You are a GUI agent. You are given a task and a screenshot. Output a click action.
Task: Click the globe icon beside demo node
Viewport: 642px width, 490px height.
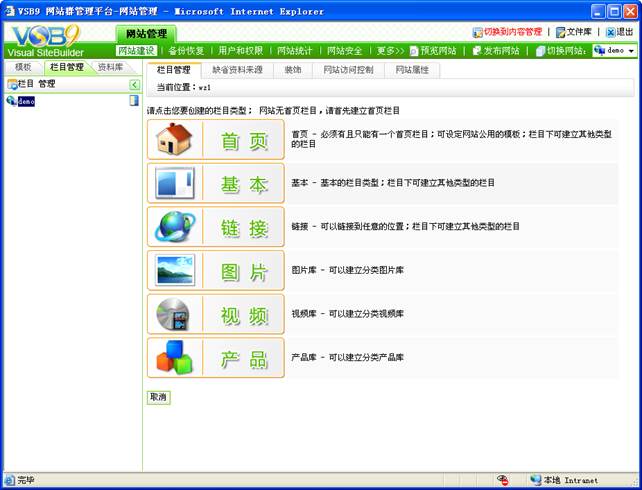[11, 100]
